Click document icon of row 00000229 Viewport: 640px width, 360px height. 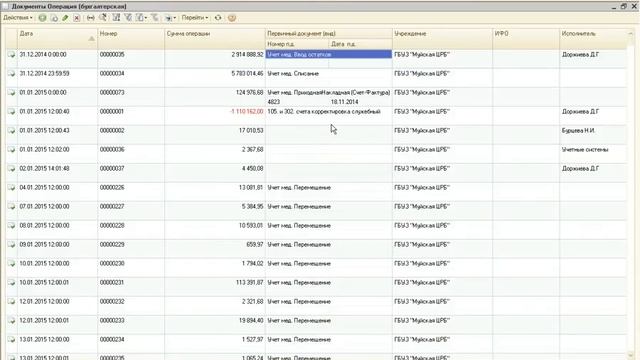click(11, 244)
